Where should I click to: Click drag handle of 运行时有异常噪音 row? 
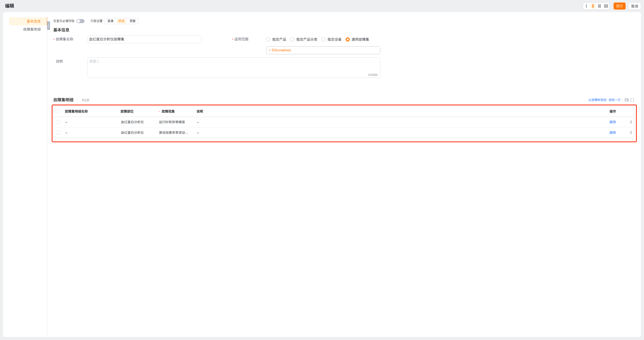[631, 122]
